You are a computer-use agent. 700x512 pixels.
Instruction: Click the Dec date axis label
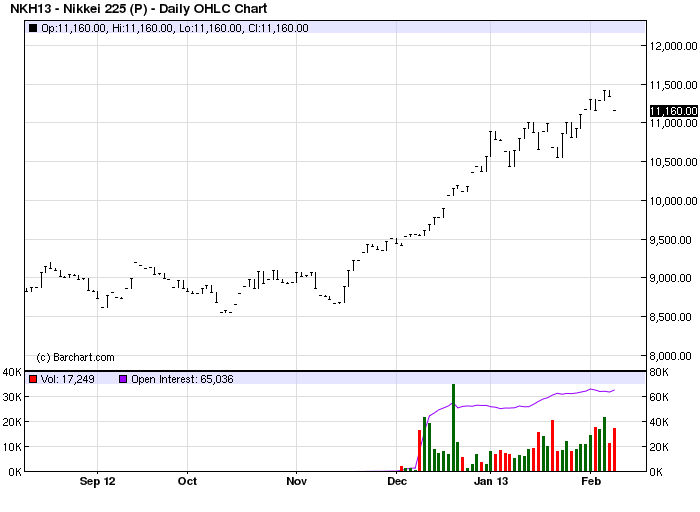[397, 481]
